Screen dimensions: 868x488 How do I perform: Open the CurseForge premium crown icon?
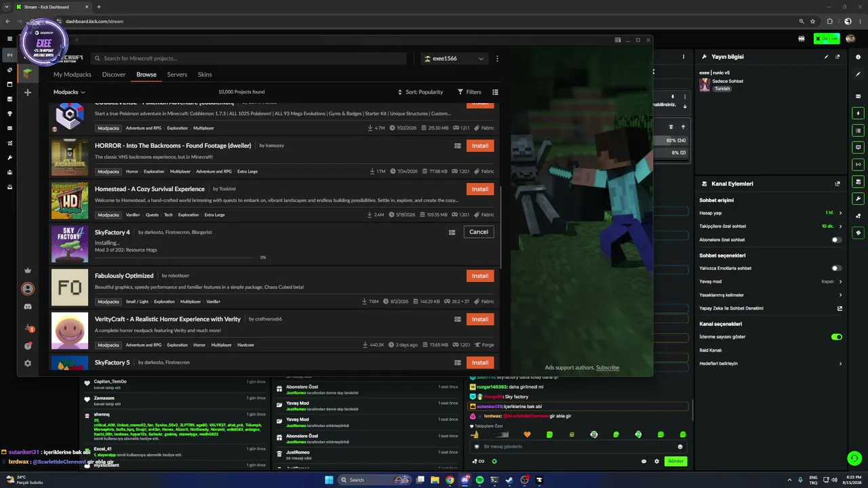[28, 270]
